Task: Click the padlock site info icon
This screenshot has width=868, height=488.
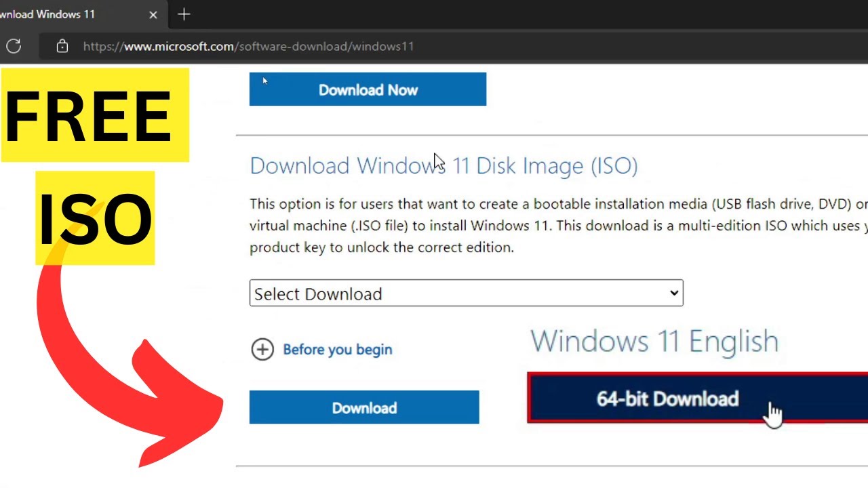Action: [62, 46]
